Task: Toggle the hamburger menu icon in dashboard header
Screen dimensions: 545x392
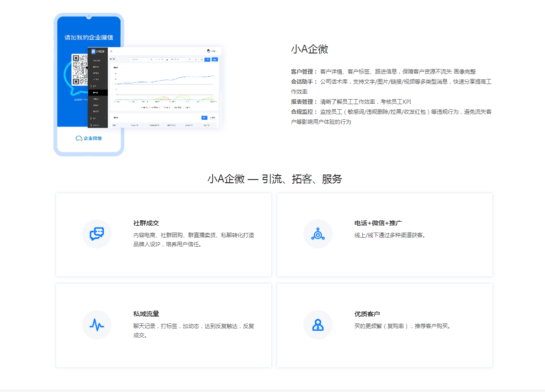Action: click(x=111, y=51)
